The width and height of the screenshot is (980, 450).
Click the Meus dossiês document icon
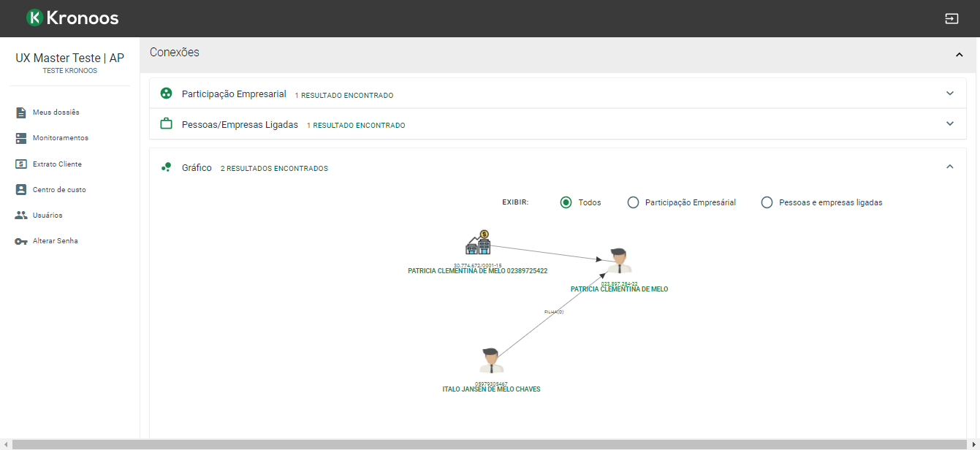[x=21, y=113]
